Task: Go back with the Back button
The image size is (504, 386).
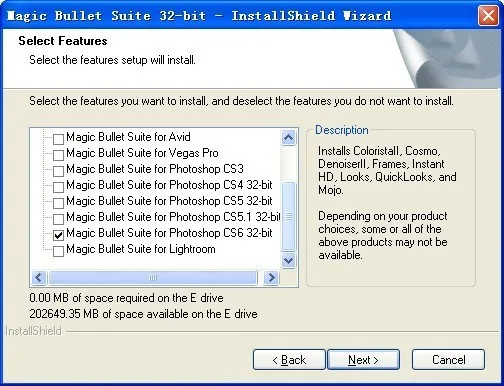Action: click(x=289, y=360)
